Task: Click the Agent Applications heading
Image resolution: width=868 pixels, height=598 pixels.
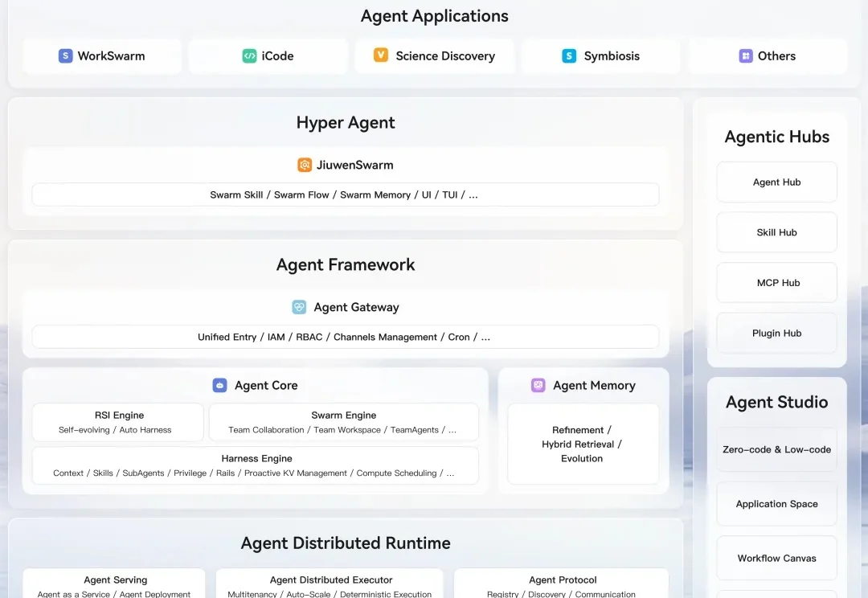Action: pos(435,16)
